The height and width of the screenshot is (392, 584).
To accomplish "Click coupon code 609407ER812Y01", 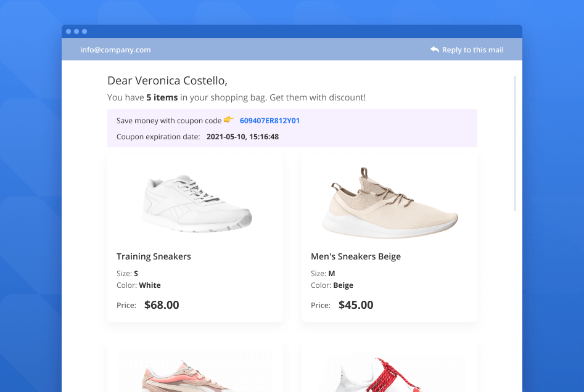I will click(269, 121).
